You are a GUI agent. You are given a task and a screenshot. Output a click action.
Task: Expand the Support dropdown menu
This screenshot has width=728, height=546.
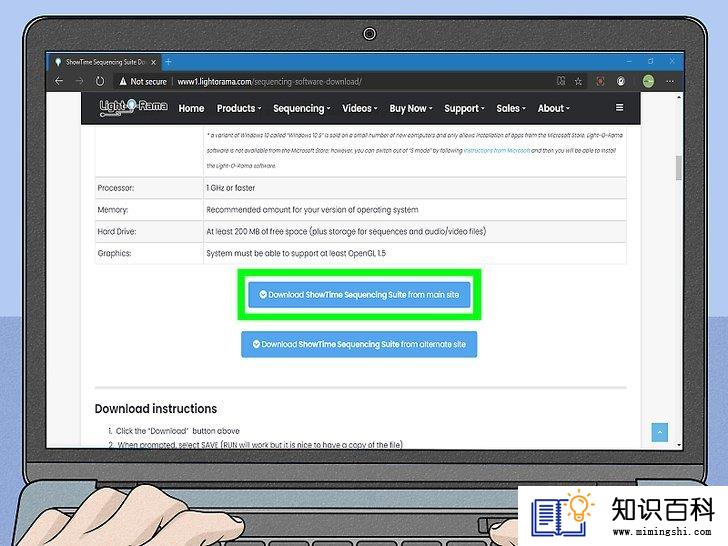(x=464, y=108)
